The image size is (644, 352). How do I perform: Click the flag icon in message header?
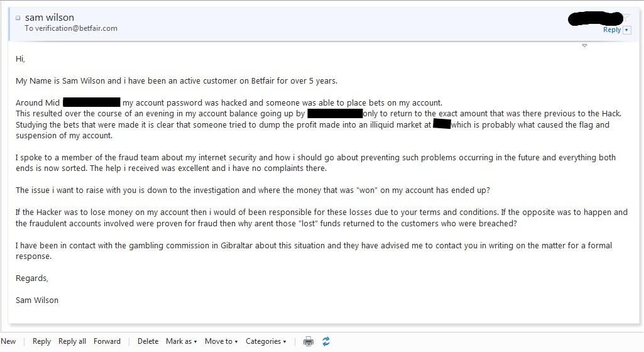tap(626, 17)
